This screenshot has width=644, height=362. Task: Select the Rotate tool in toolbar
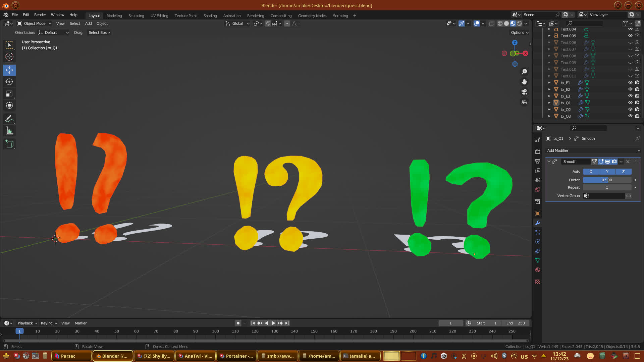[x=9, y=82]
